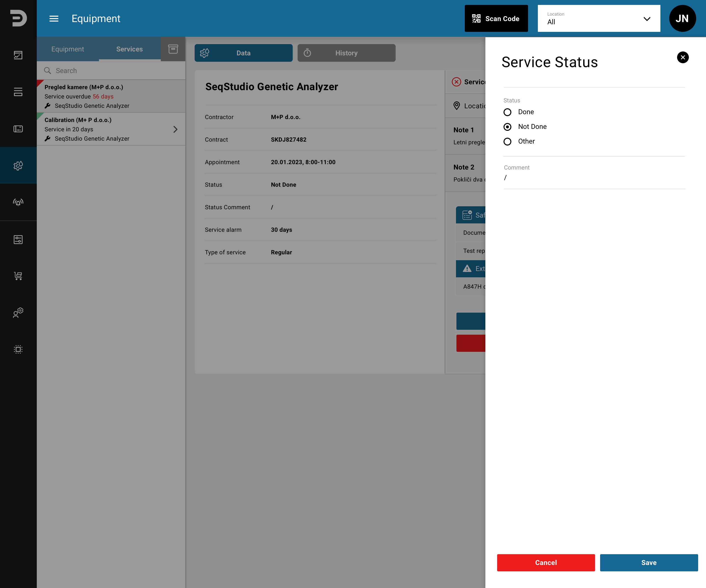
Task: Close the Service Status panel
Action: pos(682,58)
